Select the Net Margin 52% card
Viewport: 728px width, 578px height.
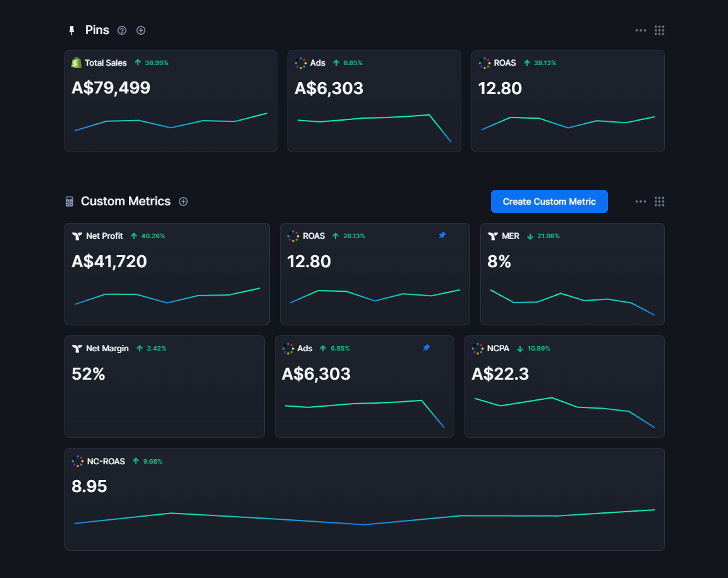click(x=164, y=386)
